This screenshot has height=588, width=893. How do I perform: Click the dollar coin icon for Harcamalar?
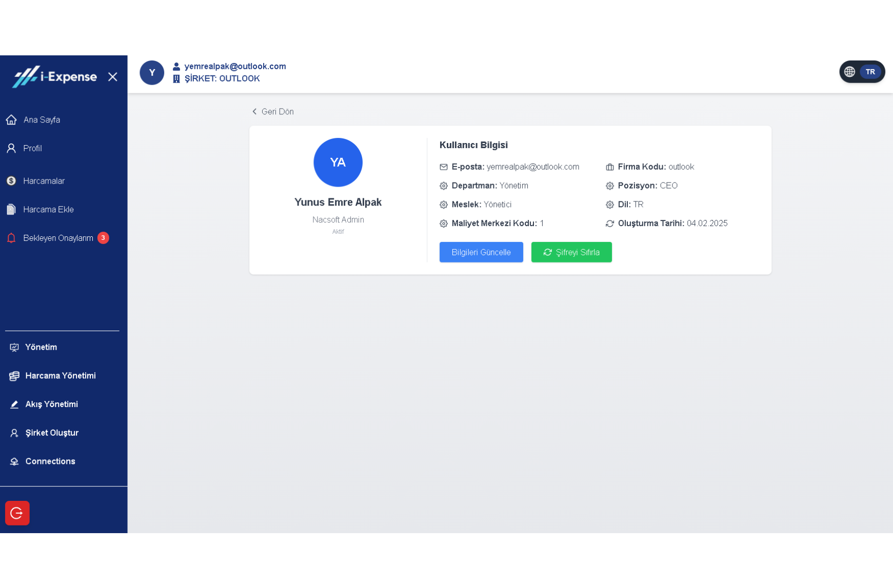[11, 181]
